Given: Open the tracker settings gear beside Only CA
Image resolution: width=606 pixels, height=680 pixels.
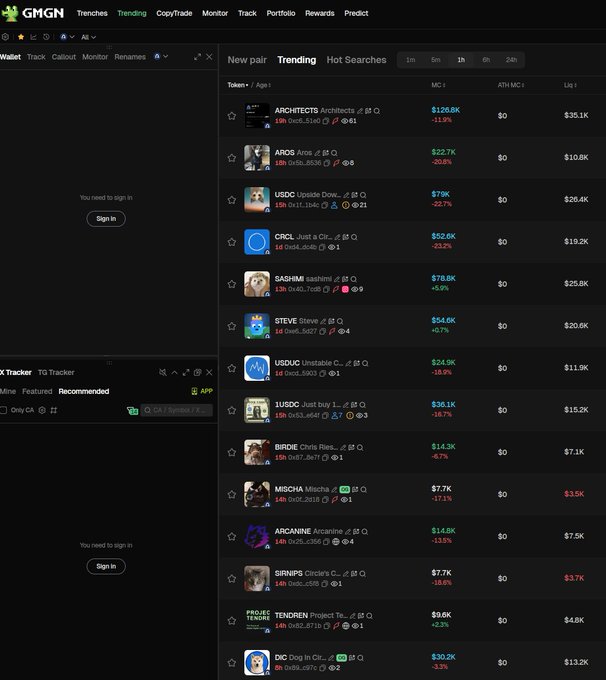Looking at the screenshot, I should [x=42, y=410].
